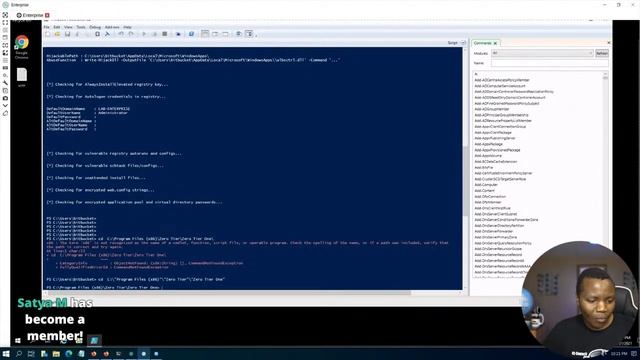Click the Run Selection toolbar icon
Viewport: 640px width, 360px height.
point(154,34)
